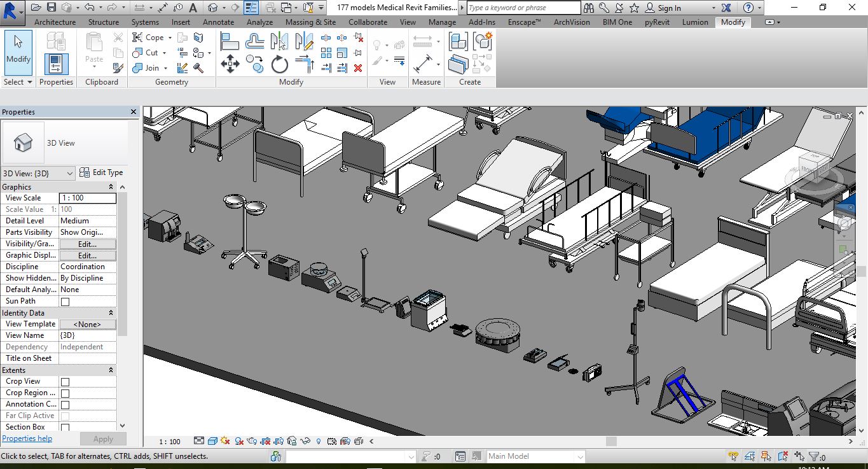Viewport: 868px width, 469px height.
Task: Click the Open folder icon in quick access toolbar
Action: click(36, 8)
